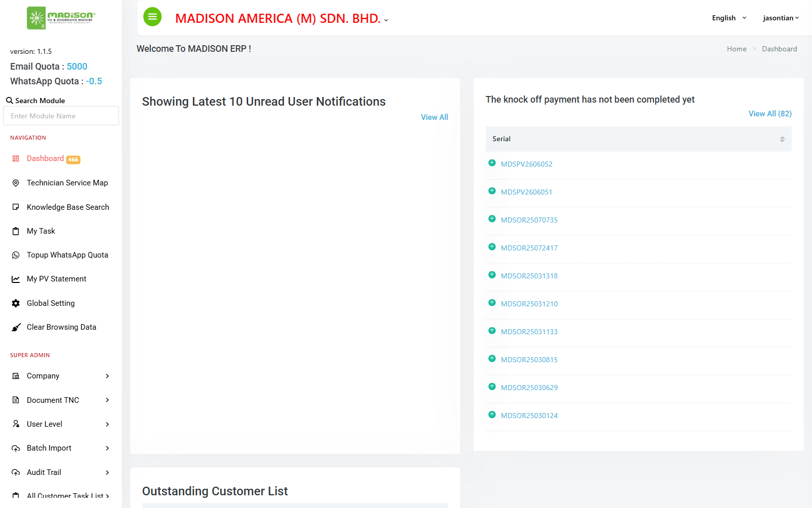Click View All (82) knock off payments
Screen dimensions: 812x508
click(x=770, y=114)
